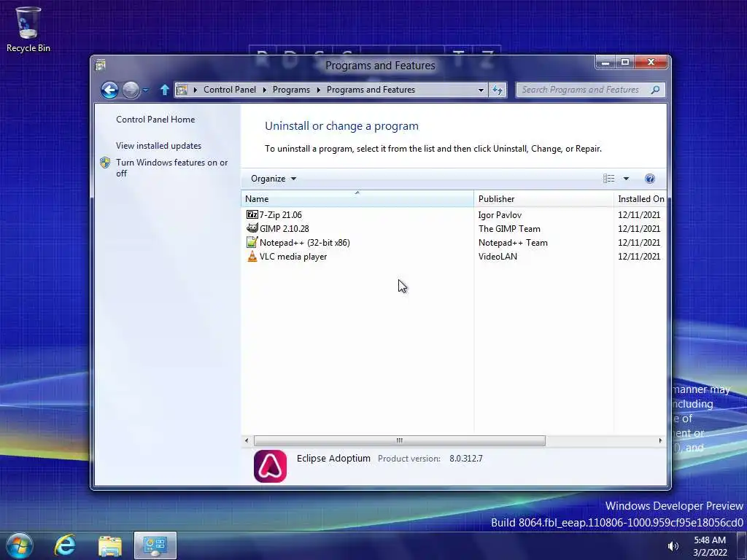
Task: Refresh the Programs and Features list
Action: click(498, 90)
